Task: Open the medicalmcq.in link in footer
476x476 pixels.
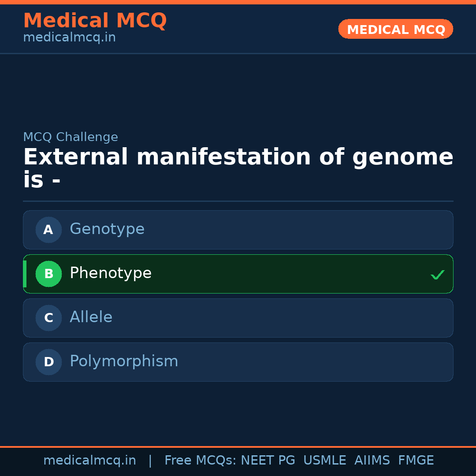Action: click(x=89, y=461)
